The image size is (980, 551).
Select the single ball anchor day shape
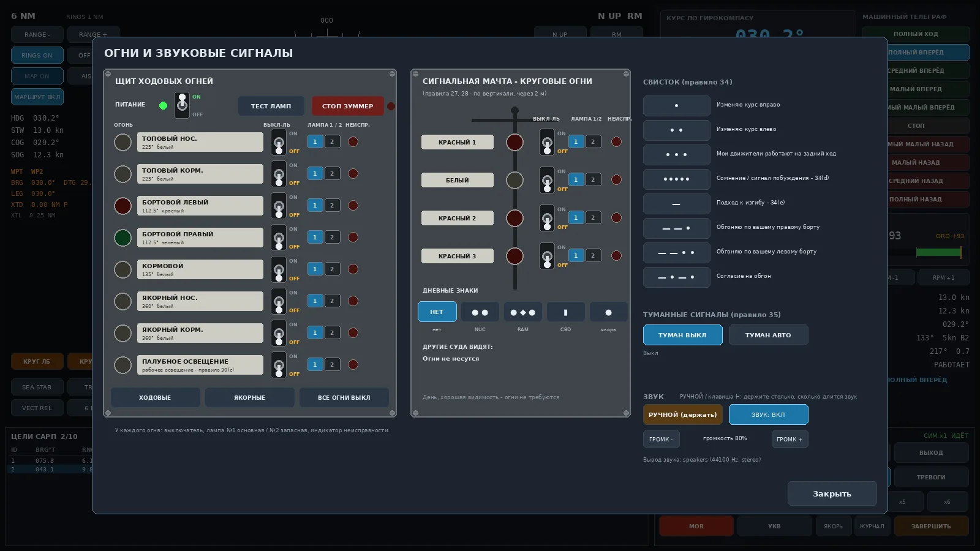(608, 312)
